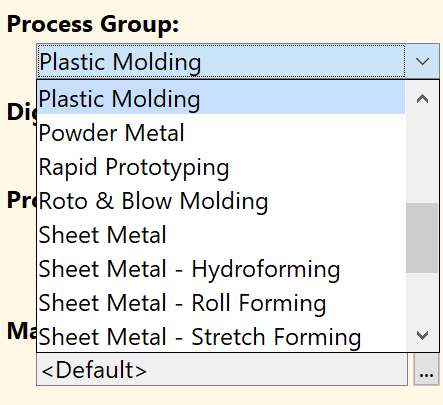This screenshot has height=405, width=443.
Task: Pick Sheet Metal - Roll Forming
Action: [221, 303]
